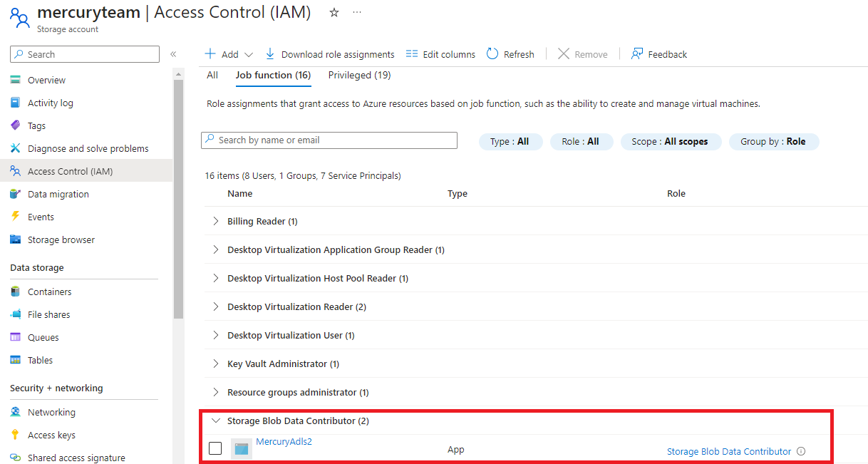Click the Feedback icon in toolbar
Image resolution: width=868 pixels, height=464 pixels.
(637, 54)
